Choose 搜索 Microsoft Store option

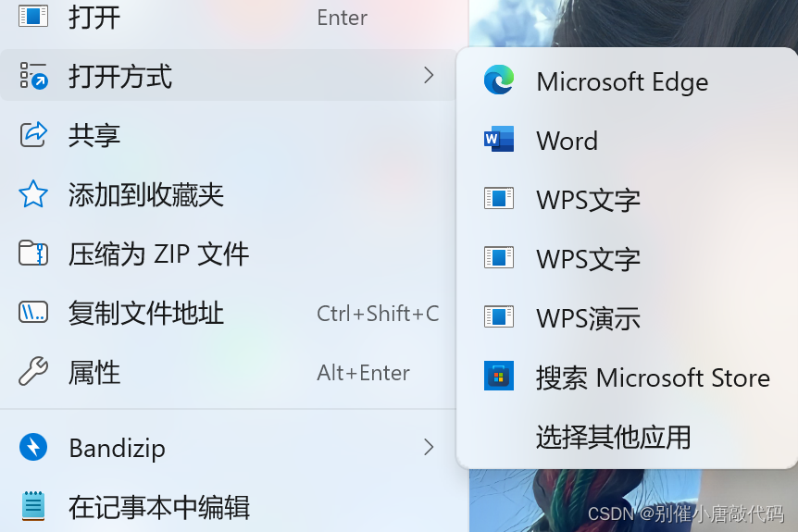click(627, 377)
